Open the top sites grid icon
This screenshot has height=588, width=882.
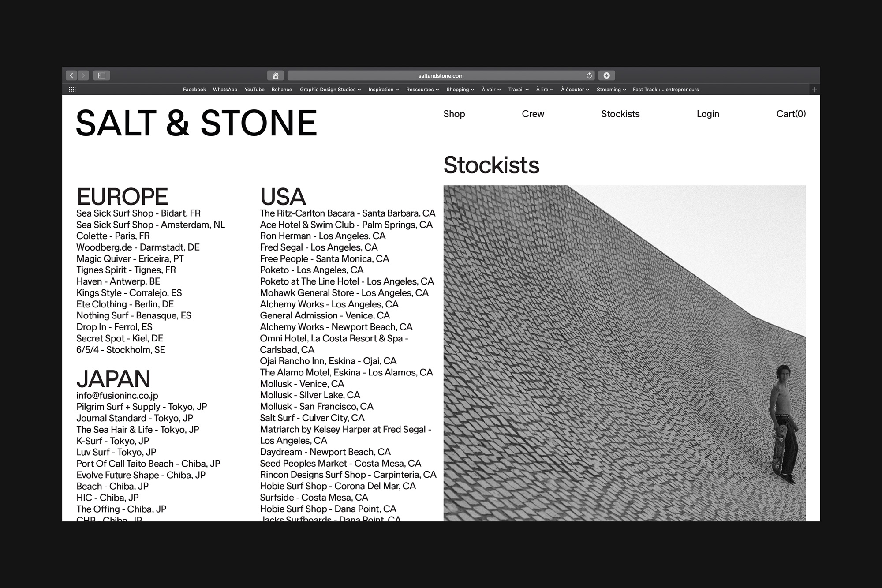click(x=72, y=90)
